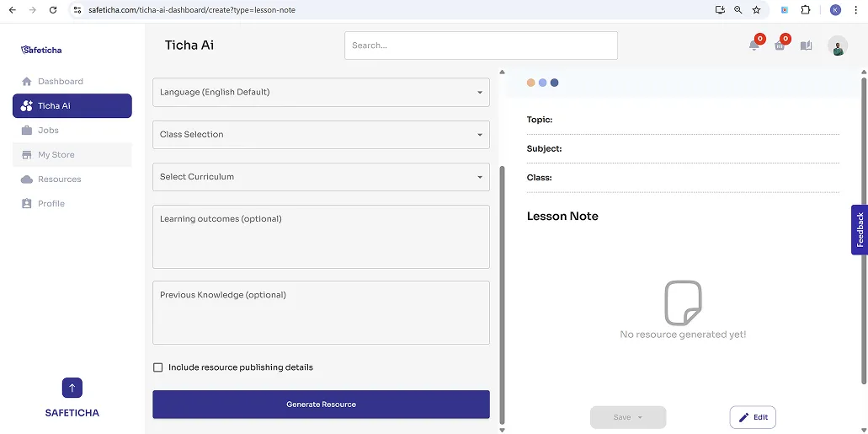The image size is (868, 434).
Task: Open the shopping basket icon
Action: [x=780, y=46]
